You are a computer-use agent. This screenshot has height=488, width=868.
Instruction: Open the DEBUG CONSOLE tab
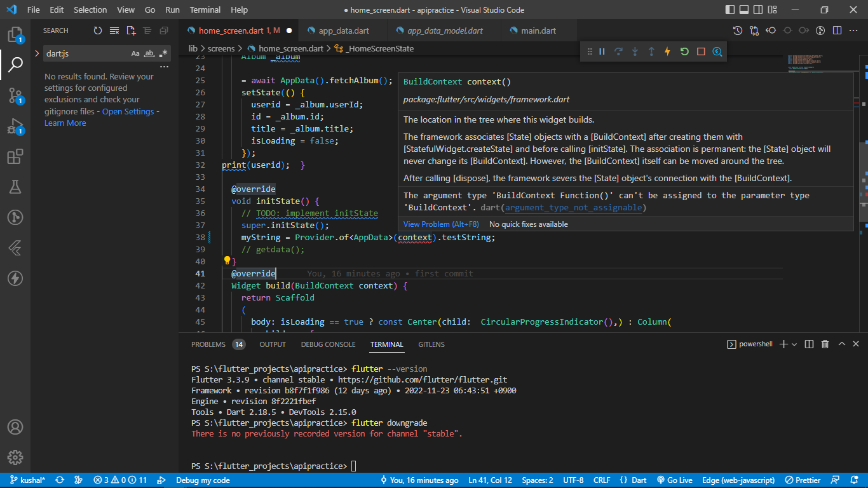tap(328, 344)
